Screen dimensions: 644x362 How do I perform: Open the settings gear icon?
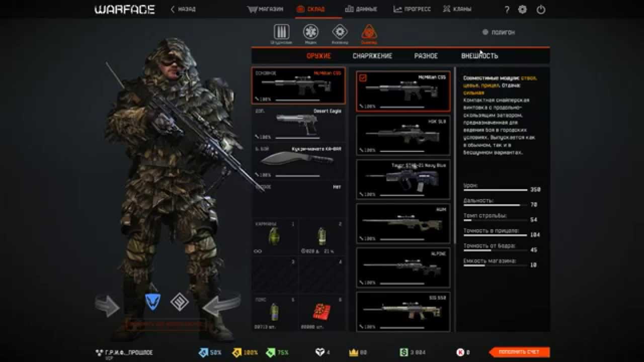[x=523, y=10]
